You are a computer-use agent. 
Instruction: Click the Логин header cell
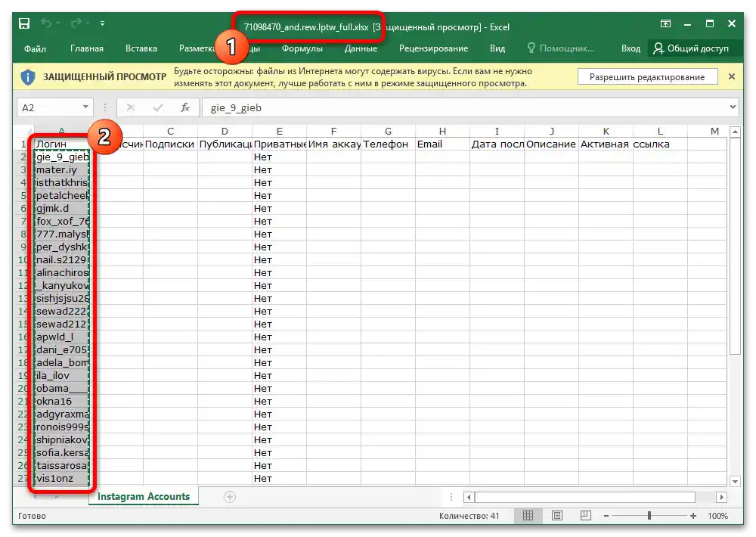(x=62, y=144)
